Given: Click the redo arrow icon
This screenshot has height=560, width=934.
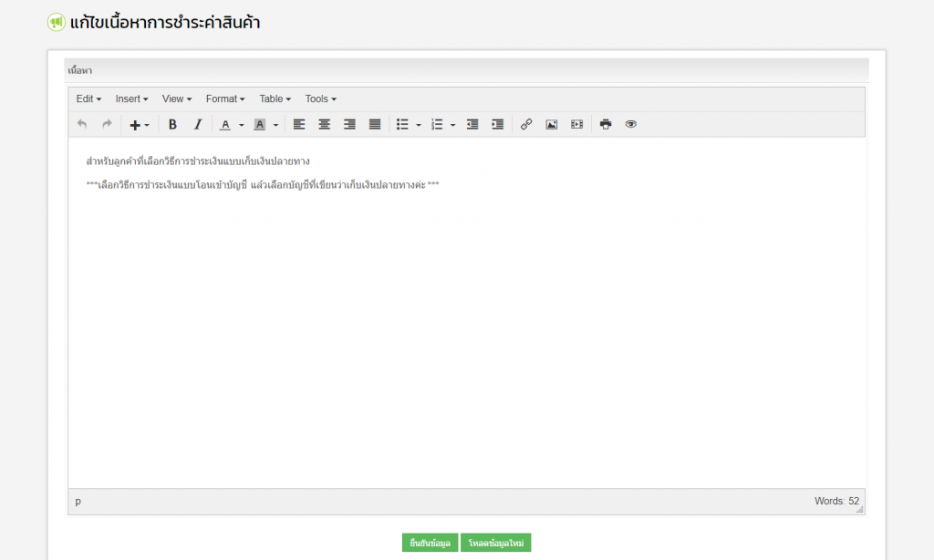Looking at the screenshot, I should click(x=107, y=125).
